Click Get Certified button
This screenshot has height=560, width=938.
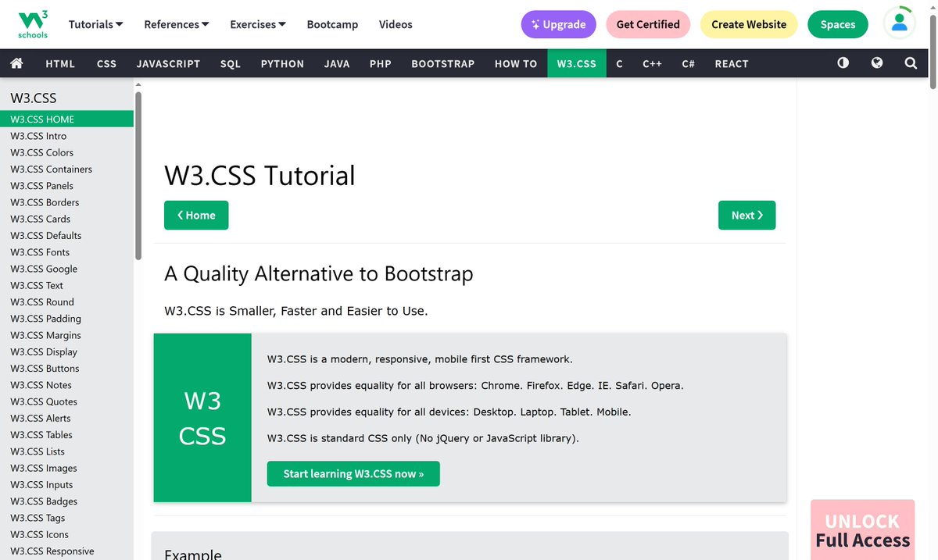click(648, 24)
